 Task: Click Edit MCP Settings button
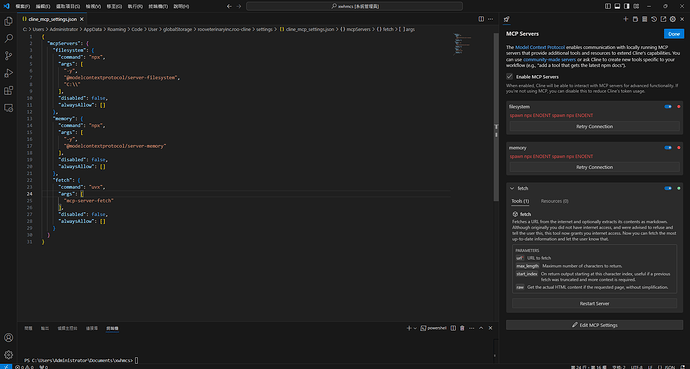pyautogui.click(x=595, y=325)
